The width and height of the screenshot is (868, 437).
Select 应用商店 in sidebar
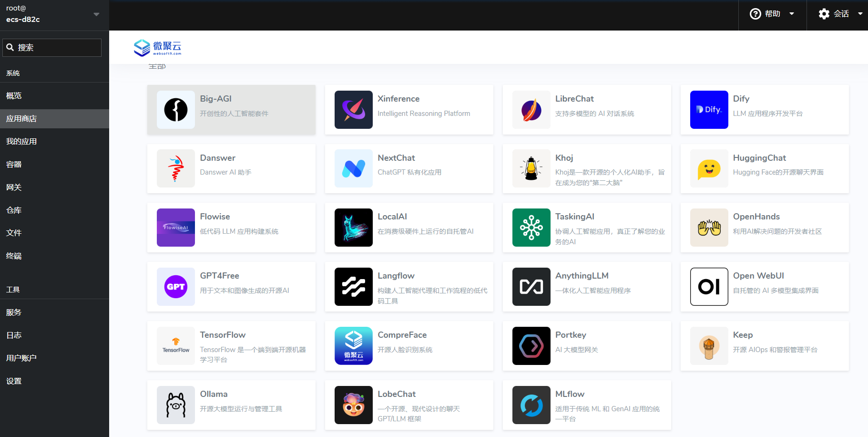54,118
